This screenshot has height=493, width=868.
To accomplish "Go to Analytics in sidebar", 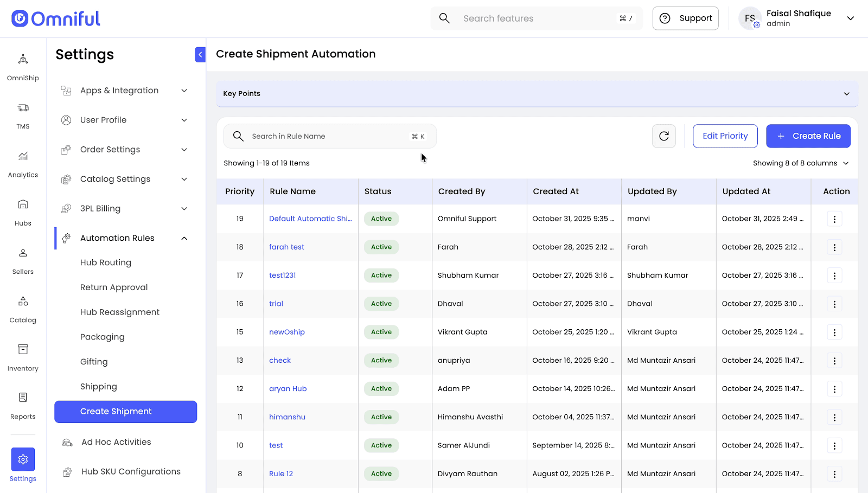I will coord(23,163).
